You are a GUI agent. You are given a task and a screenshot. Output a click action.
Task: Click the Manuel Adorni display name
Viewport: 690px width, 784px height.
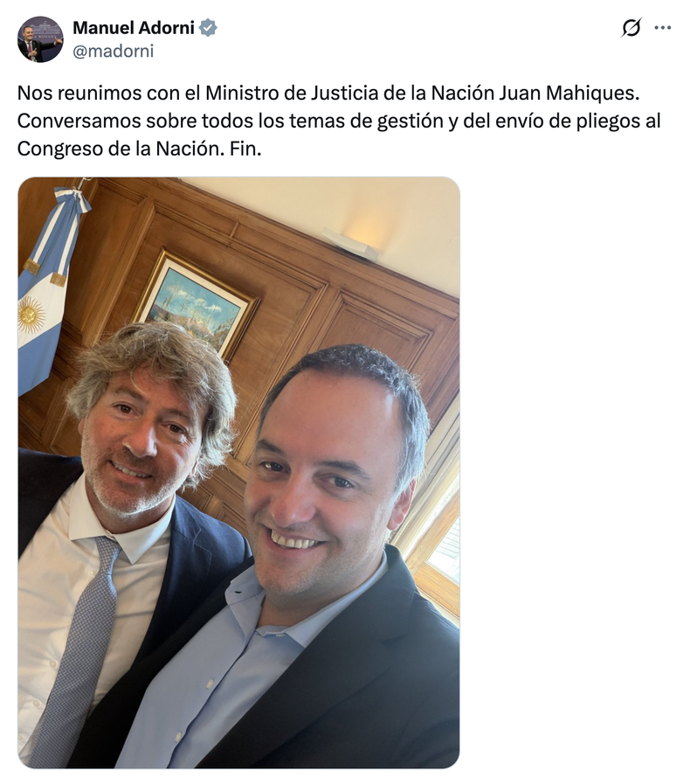point(134,28)
